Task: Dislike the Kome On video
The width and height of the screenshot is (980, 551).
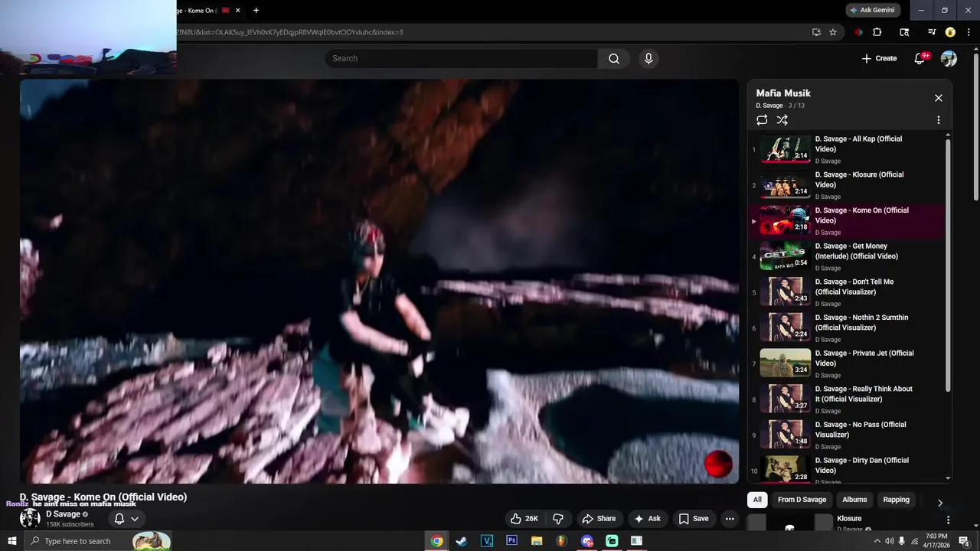Action: click(558, 519)
